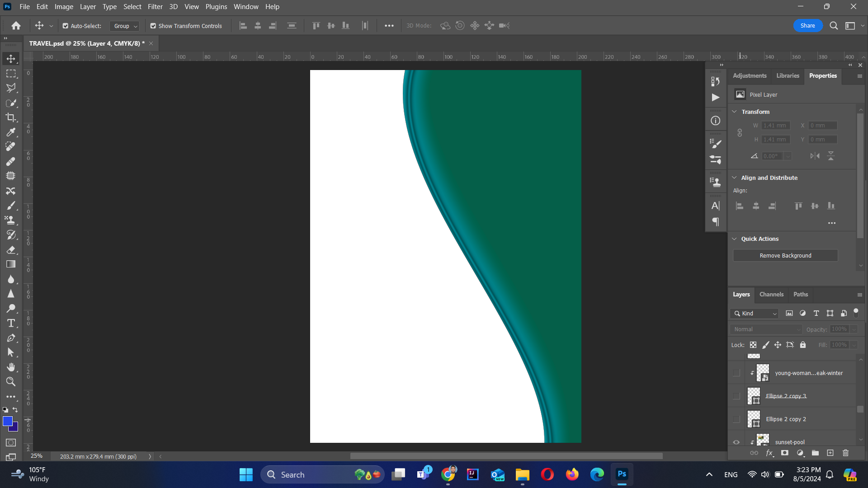
Task: Select the Brush tool
Action: [11, 206]
